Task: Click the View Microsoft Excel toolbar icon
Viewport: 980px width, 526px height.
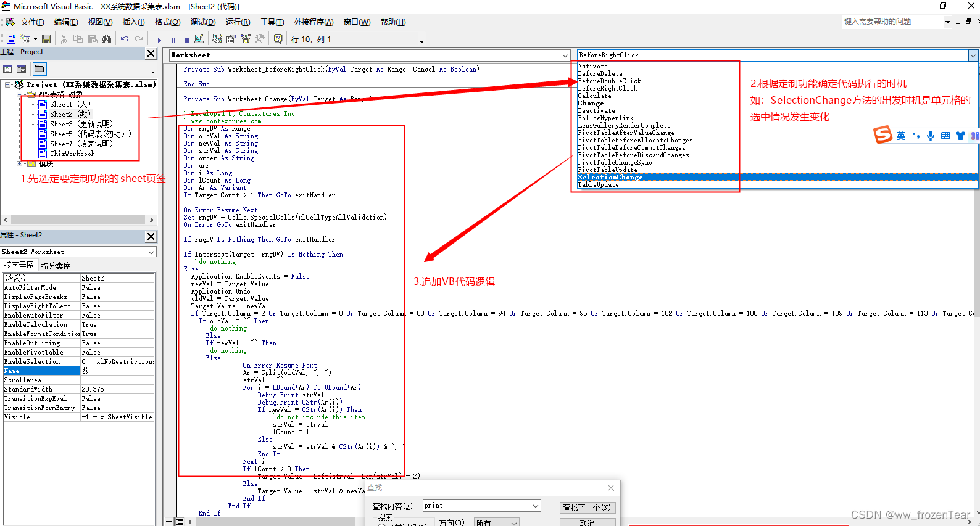Action: pyautogui.click(x=10, y=39)
